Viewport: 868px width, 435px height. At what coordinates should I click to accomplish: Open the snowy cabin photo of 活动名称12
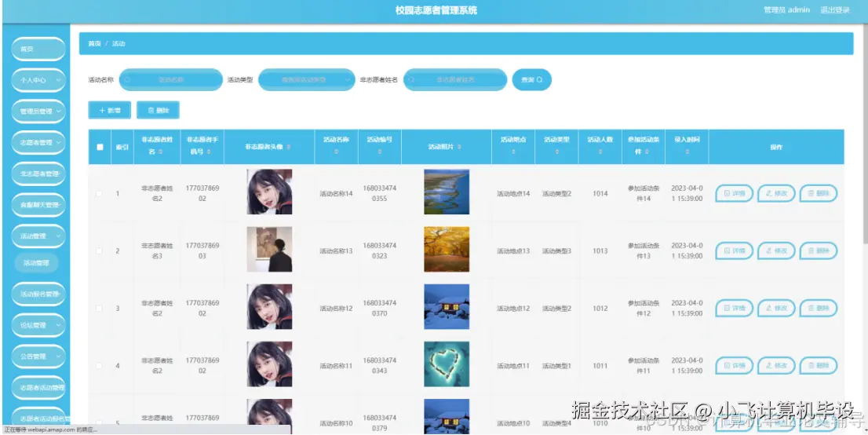pyautogui.click(x=447, y=307)
